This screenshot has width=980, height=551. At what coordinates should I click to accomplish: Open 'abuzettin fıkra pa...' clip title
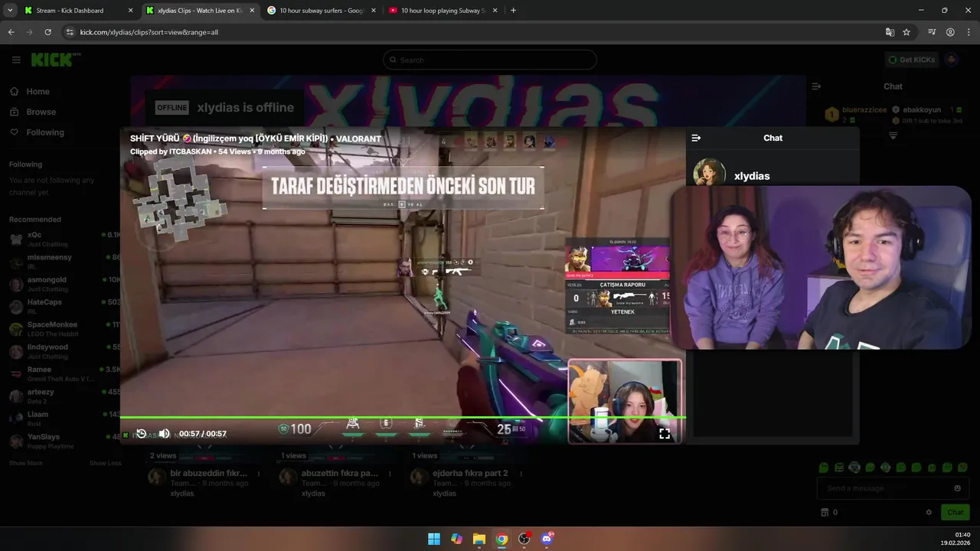(340, 473)
